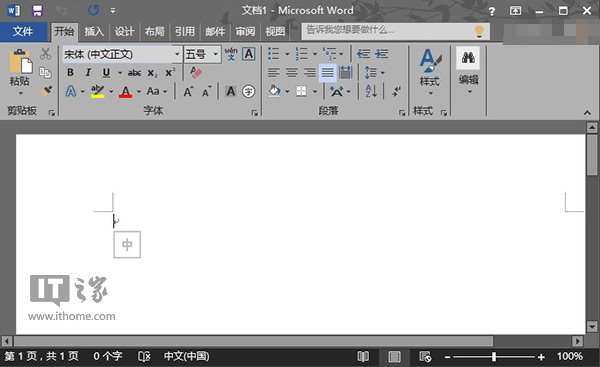
Task: Open the 五号 font size dropdown
Action: (216, 54)
